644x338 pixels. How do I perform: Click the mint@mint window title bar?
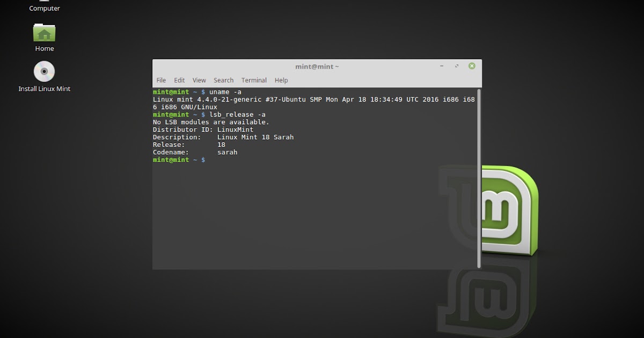click(317, 67)
